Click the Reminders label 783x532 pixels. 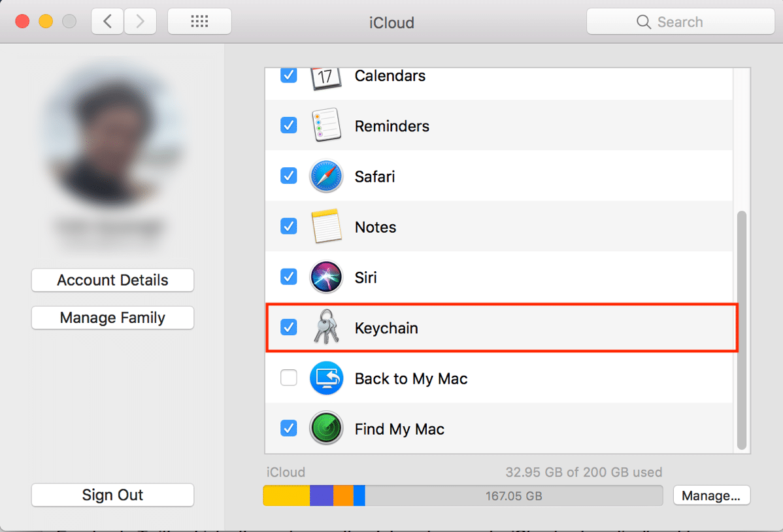[392, 126]
